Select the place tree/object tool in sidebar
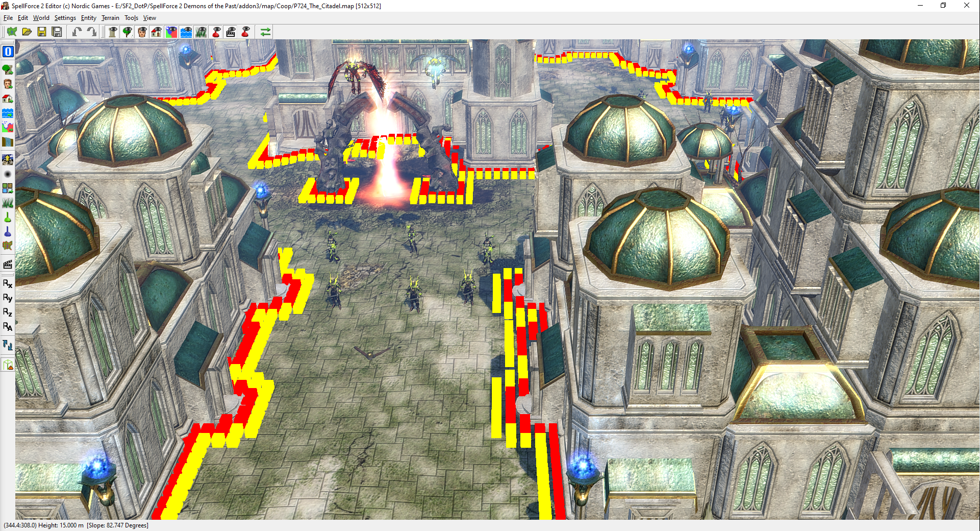The image size is (980, 531). click(8, 69)
